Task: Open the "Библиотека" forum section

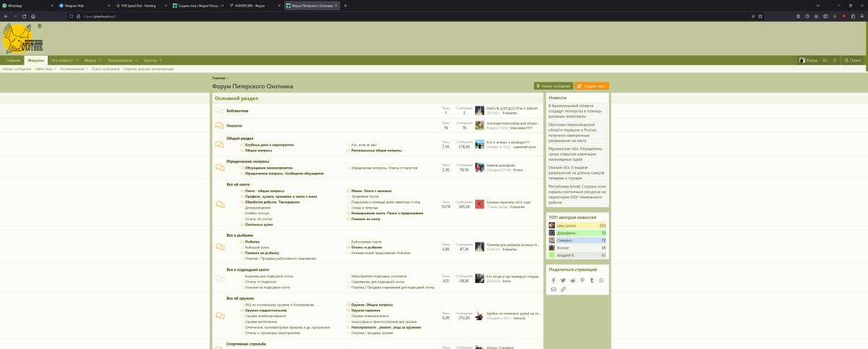Action: 237,111
